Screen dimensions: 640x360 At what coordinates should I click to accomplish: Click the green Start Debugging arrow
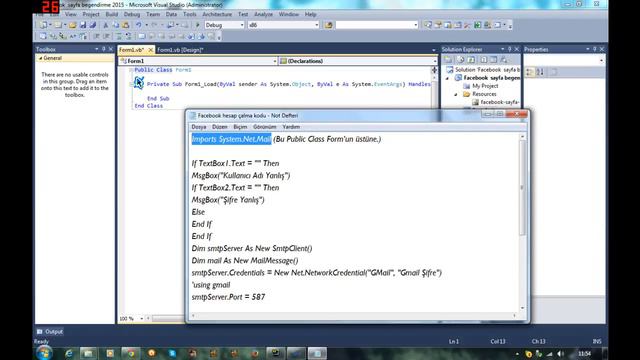pyautogui.click(x=198, y=25)
